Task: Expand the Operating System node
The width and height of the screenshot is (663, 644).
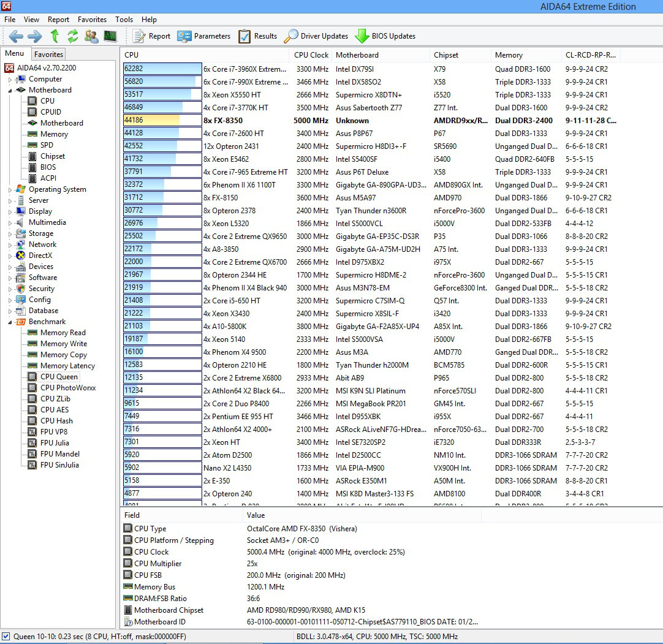Action: tap(10, 190)
